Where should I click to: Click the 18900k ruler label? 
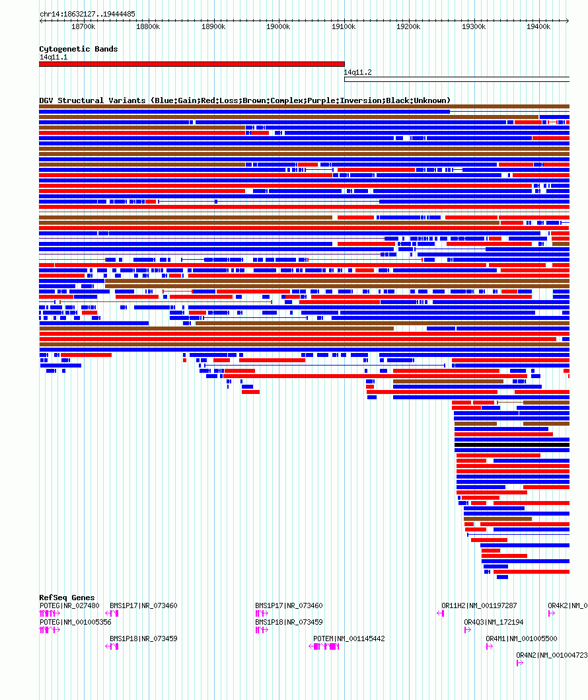point(213,27)
